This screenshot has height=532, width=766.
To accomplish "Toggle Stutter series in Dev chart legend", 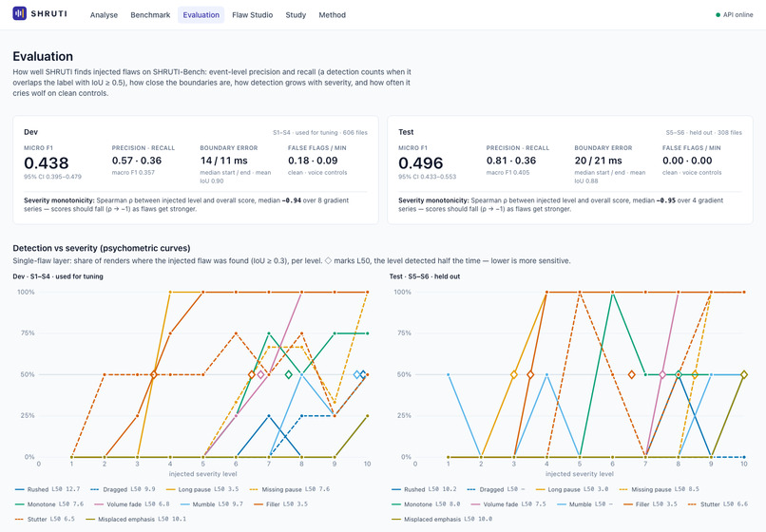I will coord(45,519).
